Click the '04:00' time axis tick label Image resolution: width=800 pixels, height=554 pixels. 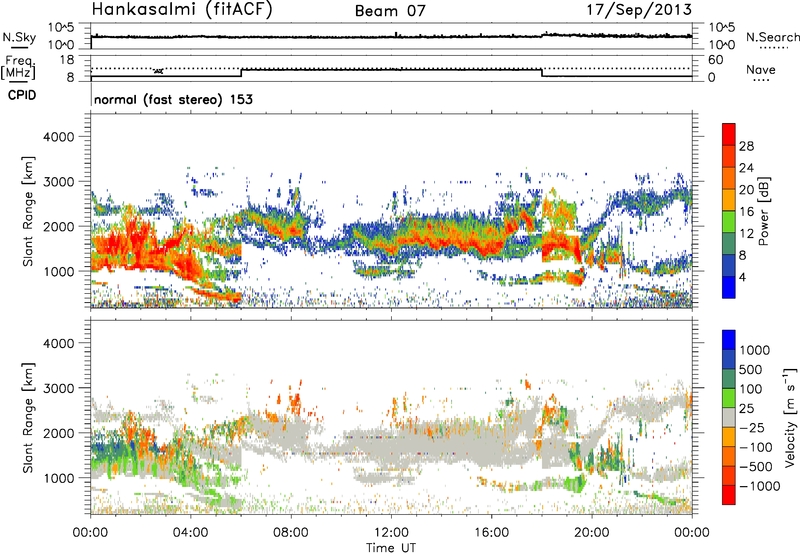pyautogui.click(x=190, y=533)
